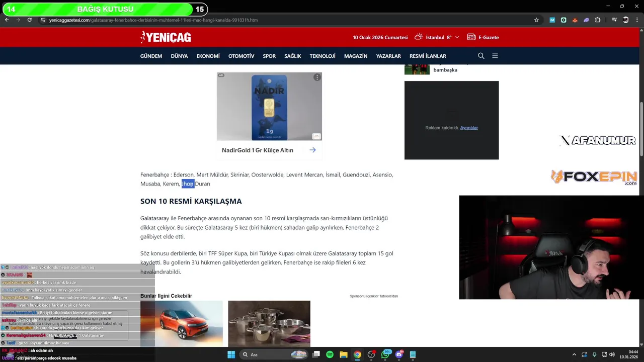This screenshot has height=362, width=644.
Task: Open the DÜNYA menu section
Action: click(179, 56)
